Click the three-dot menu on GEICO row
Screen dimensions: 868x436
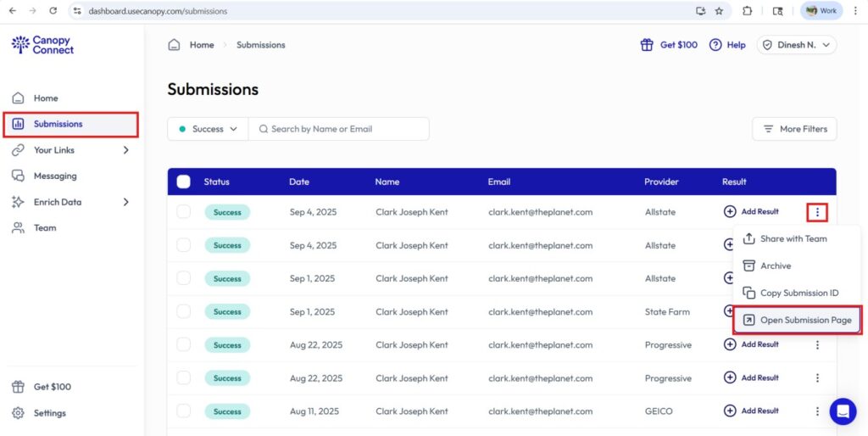[817, 411]
